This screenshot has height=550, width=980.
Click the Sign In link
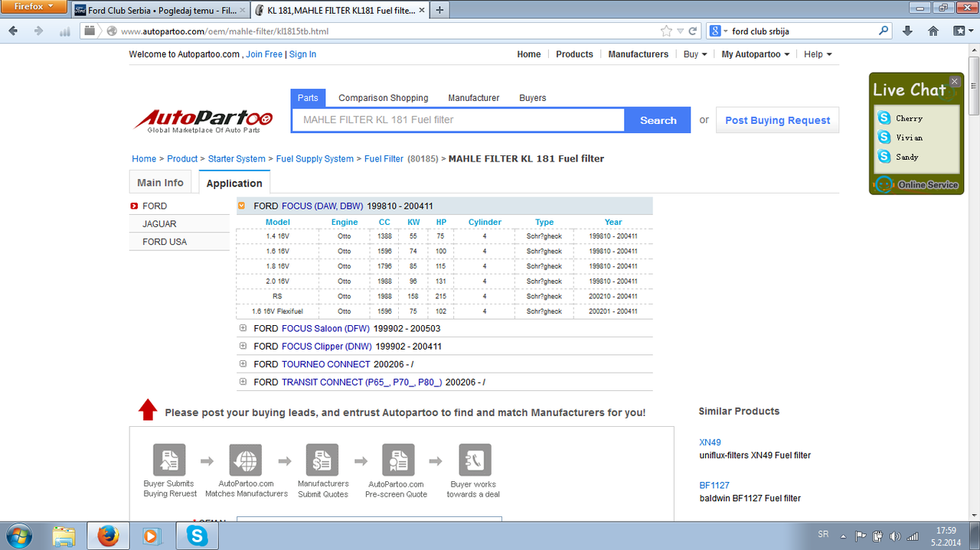[302, 54]
